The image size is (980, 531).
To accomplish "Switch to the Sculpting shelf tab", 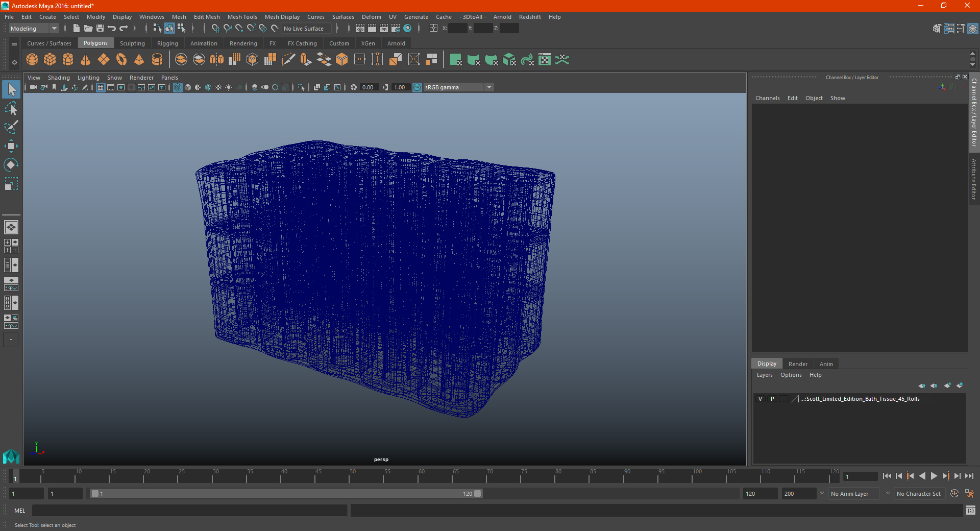I will [132, 43].
